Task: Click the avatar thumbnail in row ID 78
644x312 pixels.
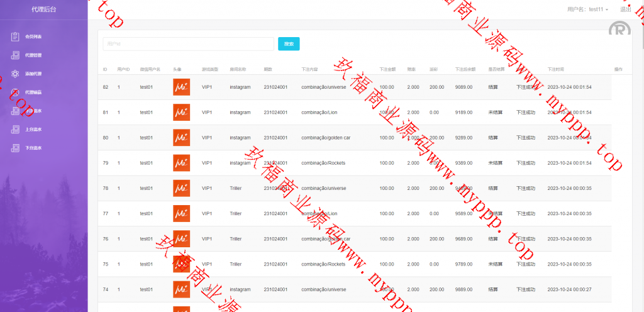Action: click(x=181, y=188)
